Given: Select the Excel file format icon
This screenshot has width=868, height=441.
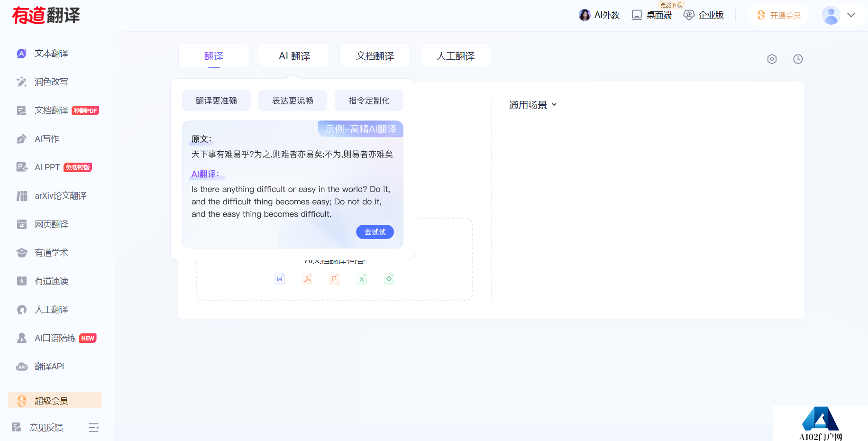Looking at the screenshot, I should (362, 279).
